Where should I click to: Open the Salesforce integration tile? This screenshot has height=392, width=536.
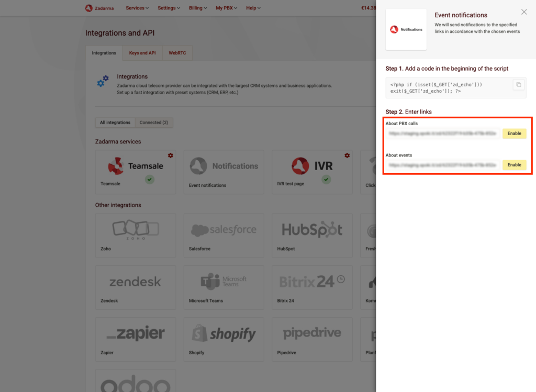224,230
